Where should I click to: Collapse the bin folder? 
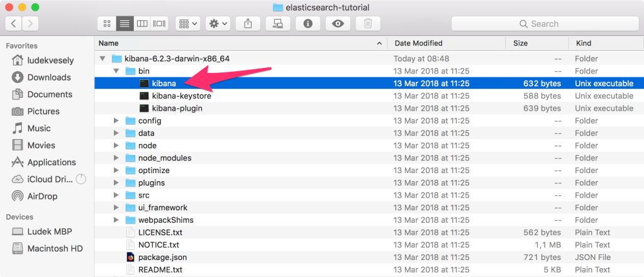116,71
